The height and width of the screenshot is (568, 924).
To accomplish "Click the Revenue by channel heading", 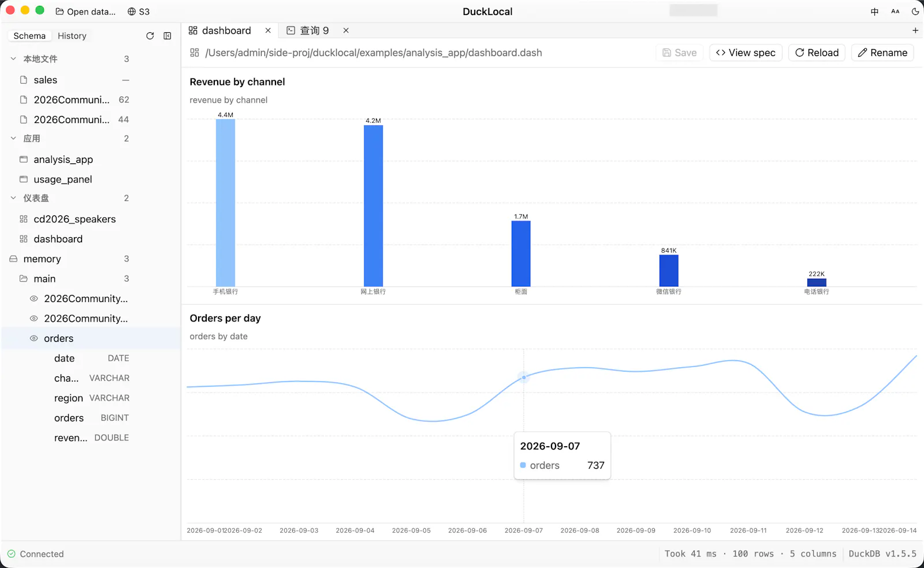I will (x=237, y=82).
